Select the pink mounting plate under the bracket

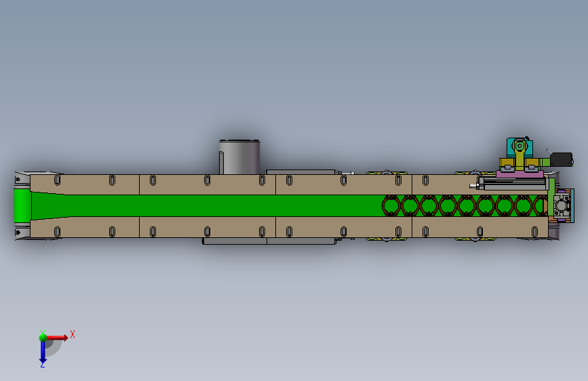[x=520, y=174]
